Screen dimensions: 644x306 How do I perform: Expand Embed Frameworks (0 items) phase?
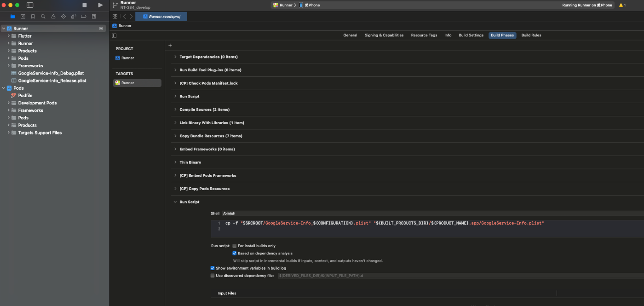click(175, 149)
